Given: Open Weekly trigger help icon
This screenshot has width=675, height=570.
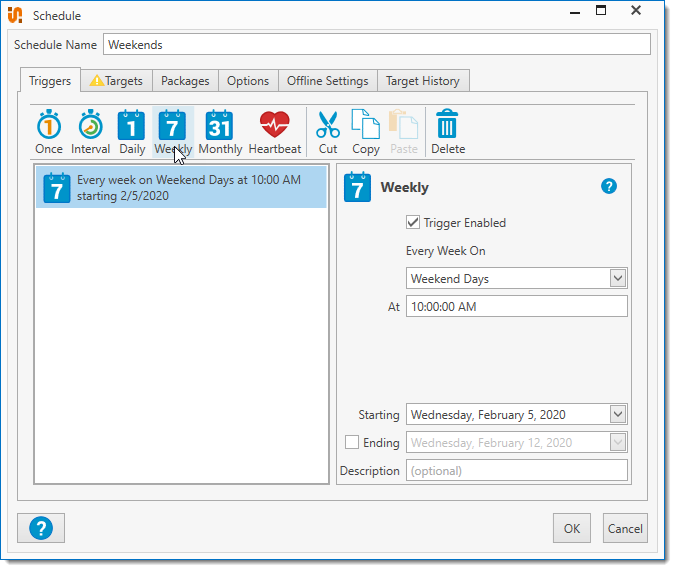Looking at the screenshot, I should click(609, 187).
